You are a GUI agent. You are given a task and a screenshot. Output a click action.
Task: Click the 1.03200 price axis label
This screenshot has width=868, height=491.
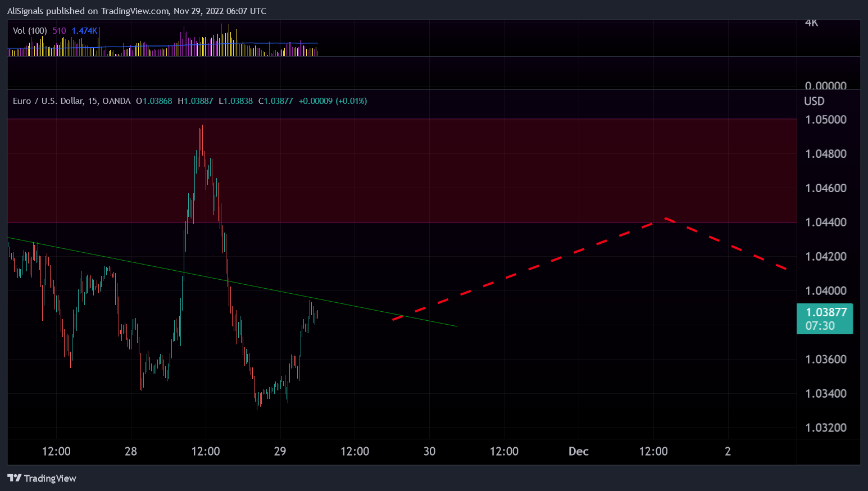(826, 428)
